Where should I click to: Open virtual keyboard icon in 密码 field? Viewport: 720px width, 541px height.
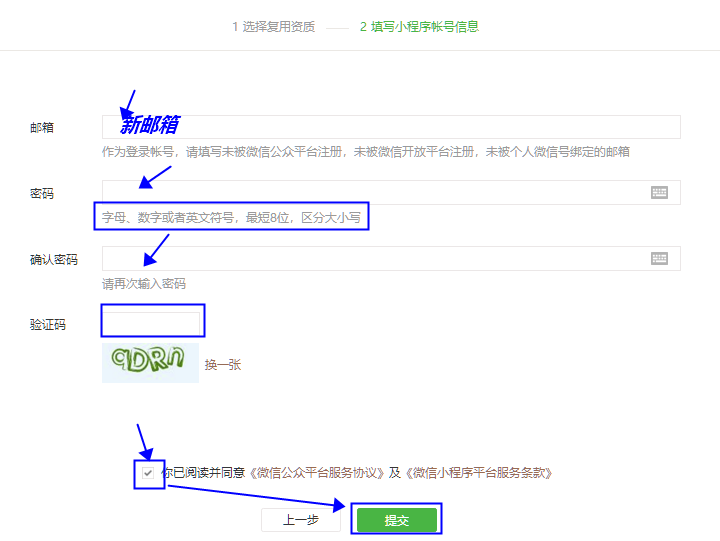click(x=659, y=192)
